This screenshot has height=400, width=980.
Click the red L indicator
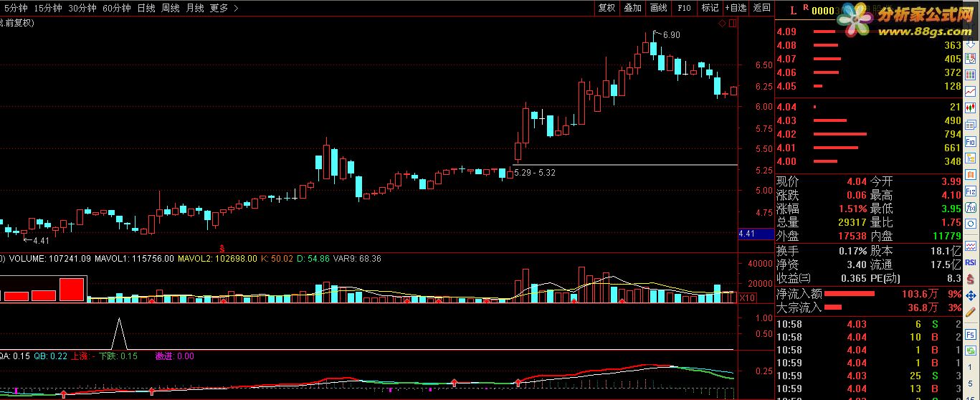tap(793, 11)
